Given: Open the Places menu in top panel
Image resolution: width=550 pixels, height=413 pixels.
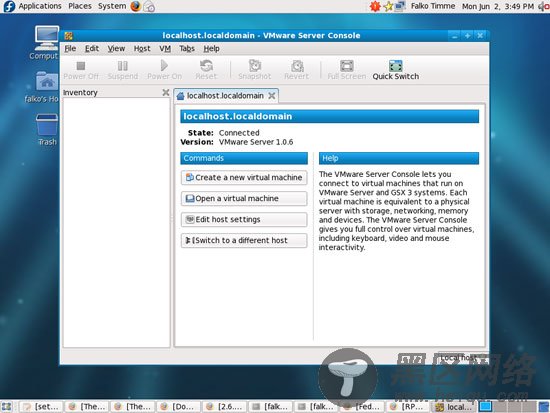Looking at the screenshot, I should (80, 6).
